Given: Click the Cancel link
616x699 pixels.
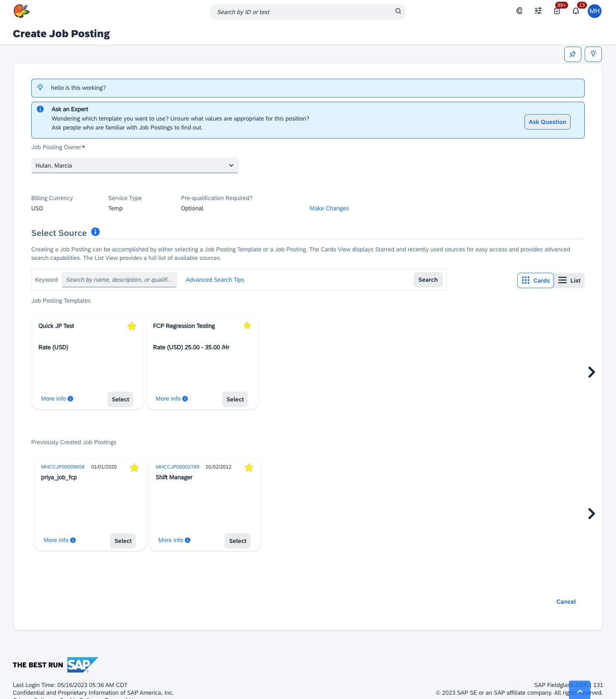Looking at the screenshot, I should [x=566, y=602].
